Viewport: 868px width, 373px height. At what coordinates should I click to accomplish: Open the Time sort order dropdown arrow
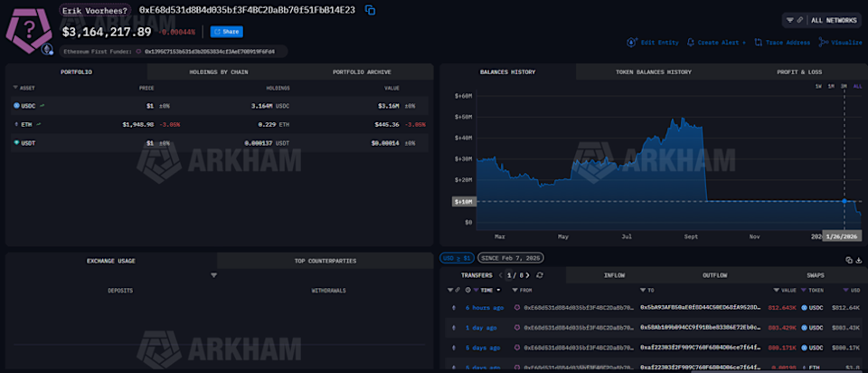tap(497, 290)
